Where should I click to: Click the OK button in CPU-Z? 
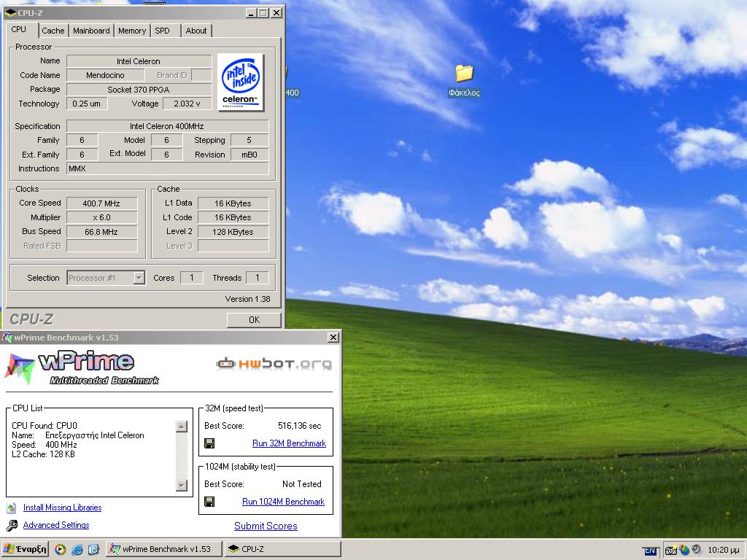254,320
